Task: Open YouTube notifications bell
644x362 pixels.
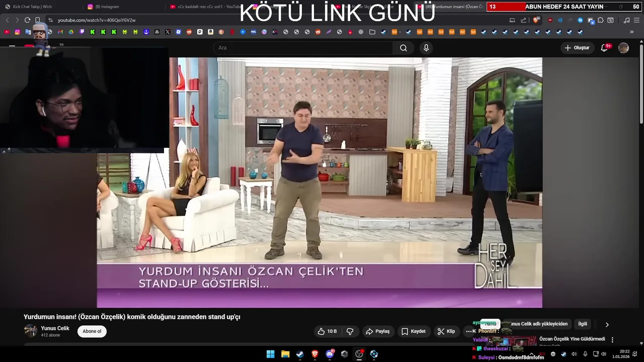Action: (x=604, y=48)
